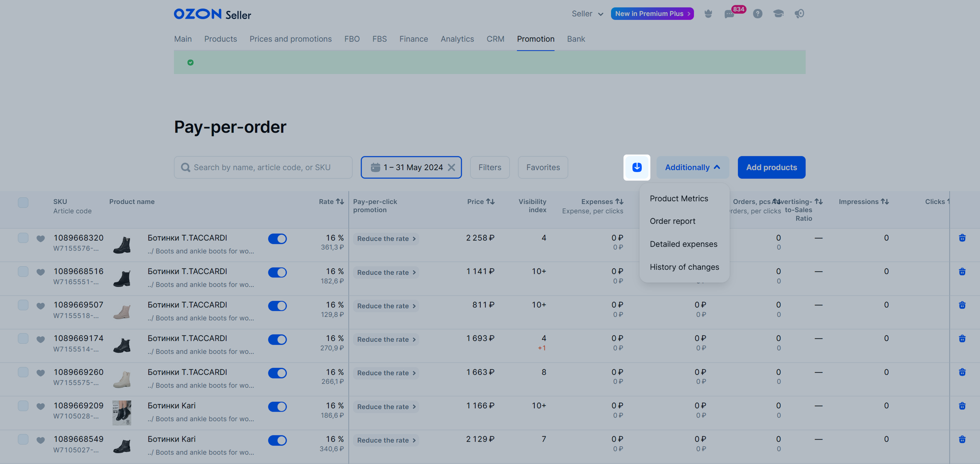Favorite SKU 1089668516 with heart icon
Image resolution: width=980 pixels, height=464 pixels.
(x=41, y=272)
